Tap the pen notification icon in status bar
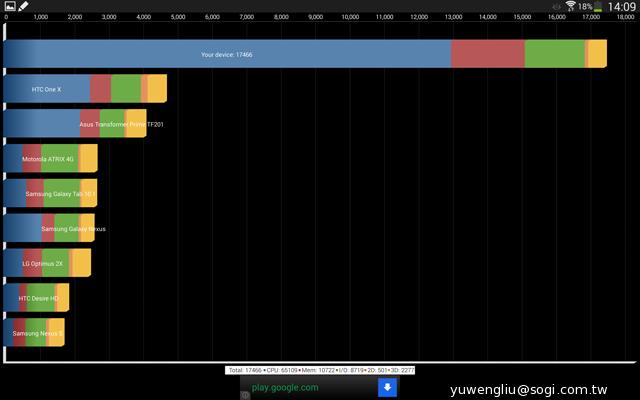 click(23, 6)
